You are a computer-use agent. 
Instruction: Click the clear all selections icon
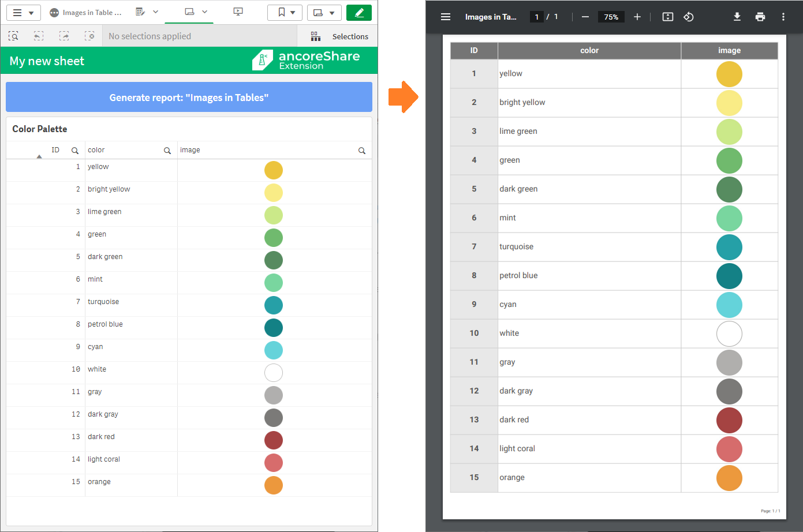pyautogui.click(x=89, y=36)
